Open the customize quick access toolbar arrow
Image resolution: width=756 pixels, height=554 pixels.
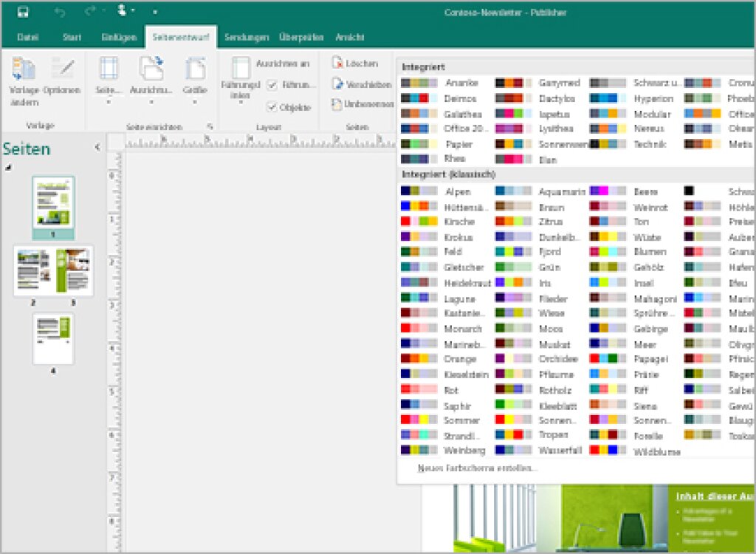click(x=155, y=12)
